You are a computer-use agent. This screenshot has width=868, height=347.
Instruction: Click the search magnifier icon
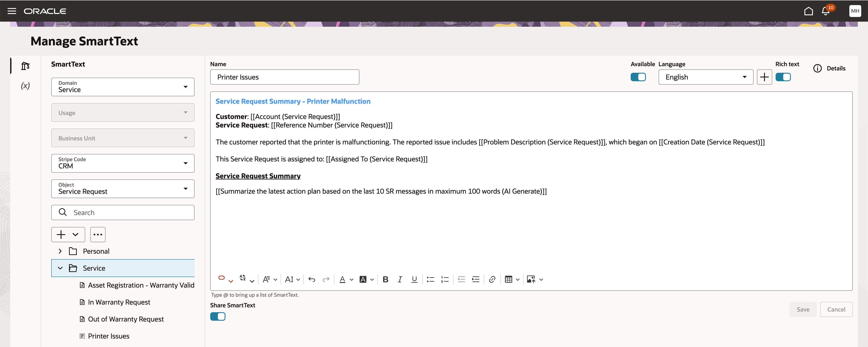[63, 212]
